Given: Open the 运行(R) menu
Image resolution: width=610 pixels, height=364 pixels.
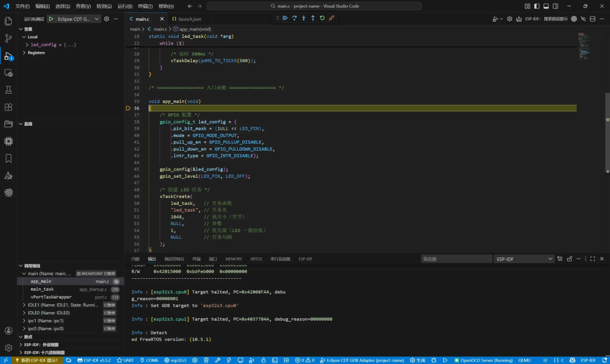Looking at the screenshot, I should (x=124, y=6).
